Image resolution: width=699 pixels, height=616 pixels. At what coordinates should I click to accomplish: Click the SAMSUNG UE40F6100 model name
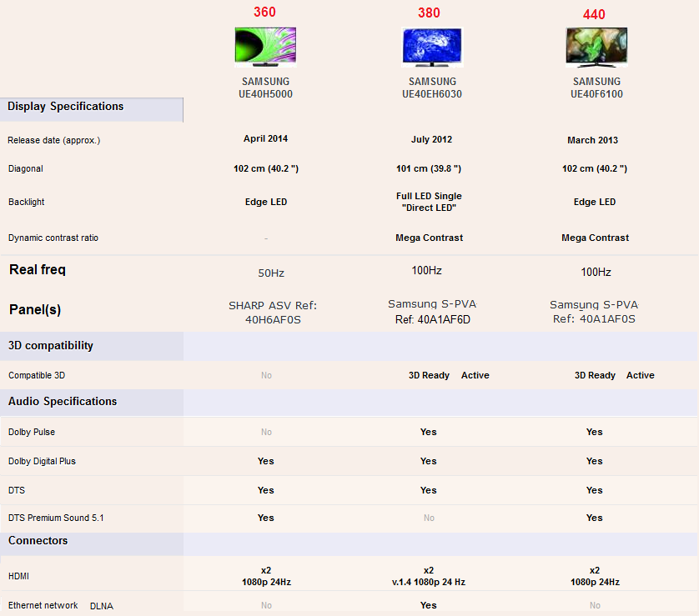click(596, 88)
